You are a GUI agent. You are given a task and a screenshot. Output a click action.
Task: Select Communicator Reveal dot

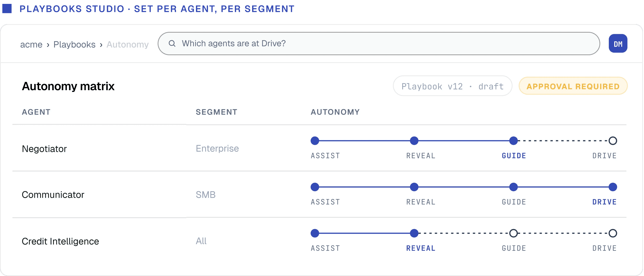point(414,187)
